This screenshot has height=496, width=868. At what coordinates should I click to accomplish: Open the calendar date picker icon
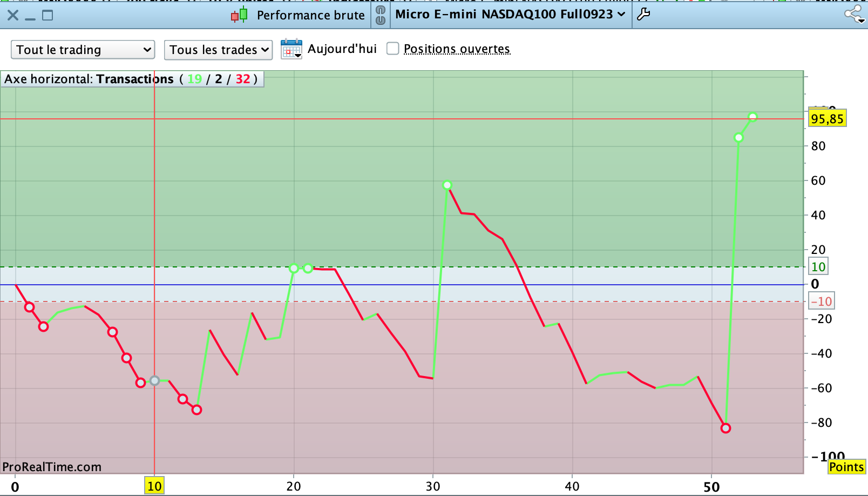[291, 49]
